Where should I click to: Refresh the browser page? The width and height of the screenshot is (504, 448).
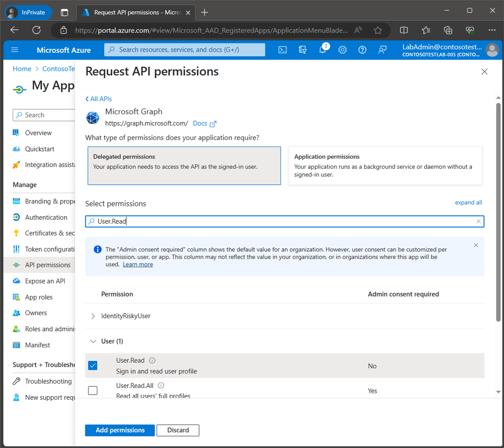coord(36,30)
